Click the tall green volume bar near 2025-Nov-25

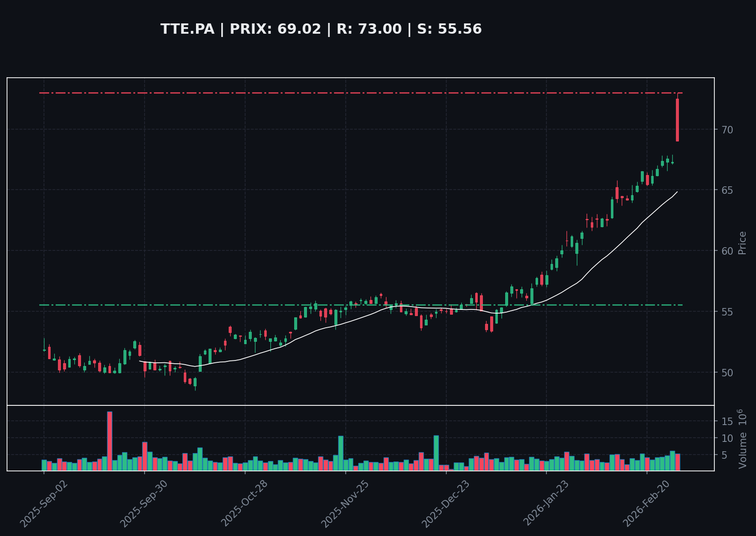tap(341, 453)
